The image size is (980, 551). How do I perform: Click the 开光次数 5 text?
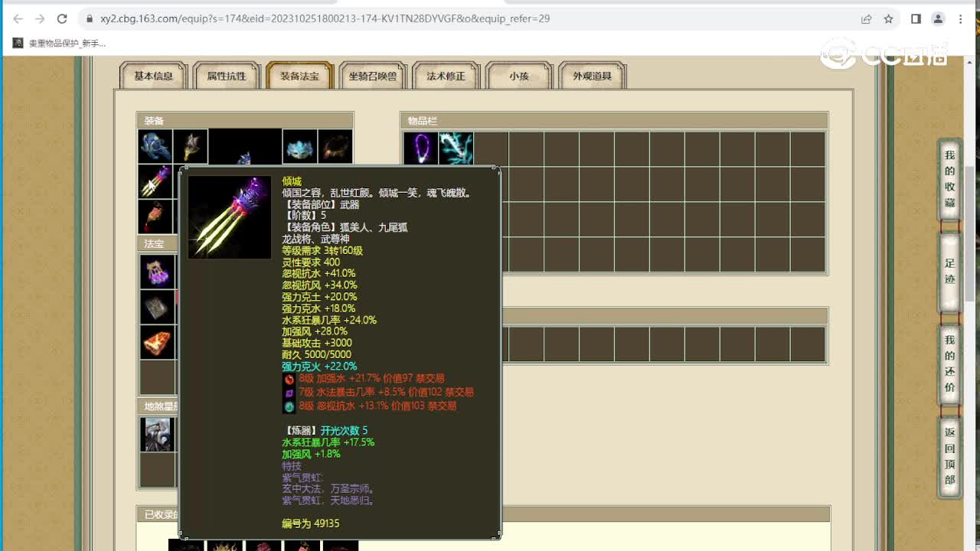point(344,431)
